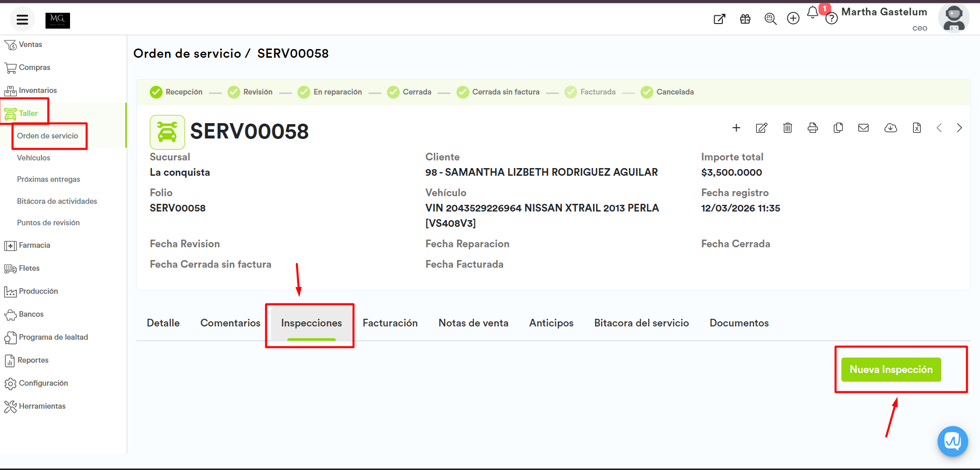
Task: Open Orden de servicio in sidebar
Action: click(x=48, y=136)
